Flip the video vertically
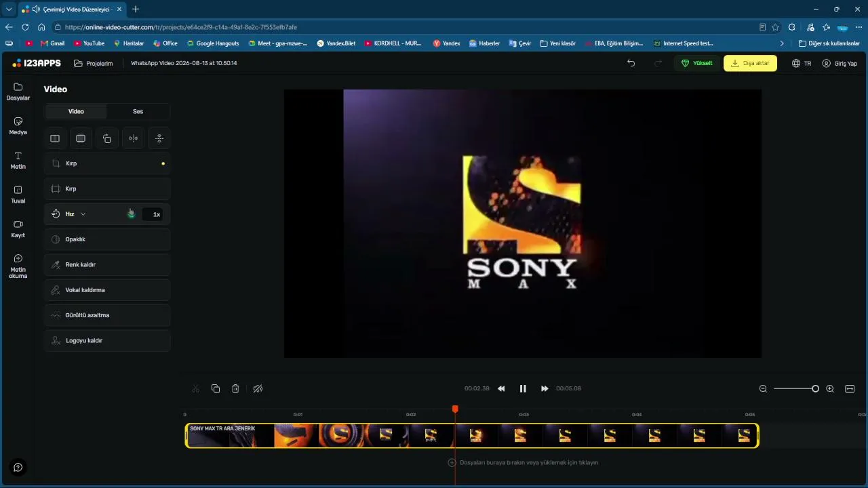868x488 pixels. pos(159,138)
